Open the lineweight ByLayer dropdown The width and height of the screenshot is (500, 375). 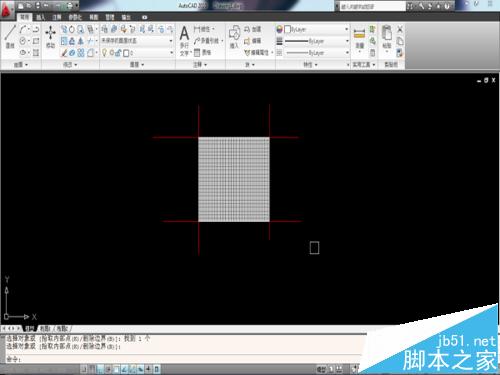coord(316,41)
